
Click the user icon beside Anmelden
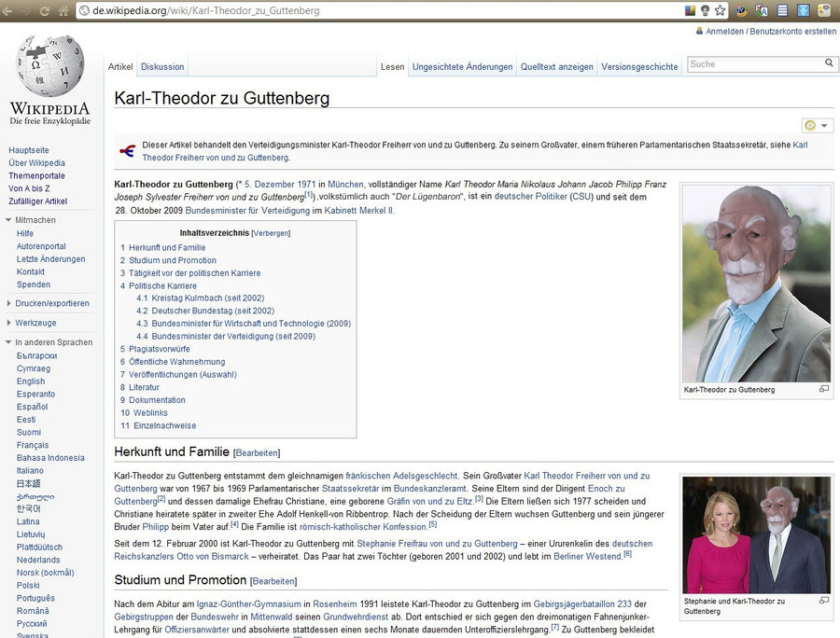pos(699,31)
